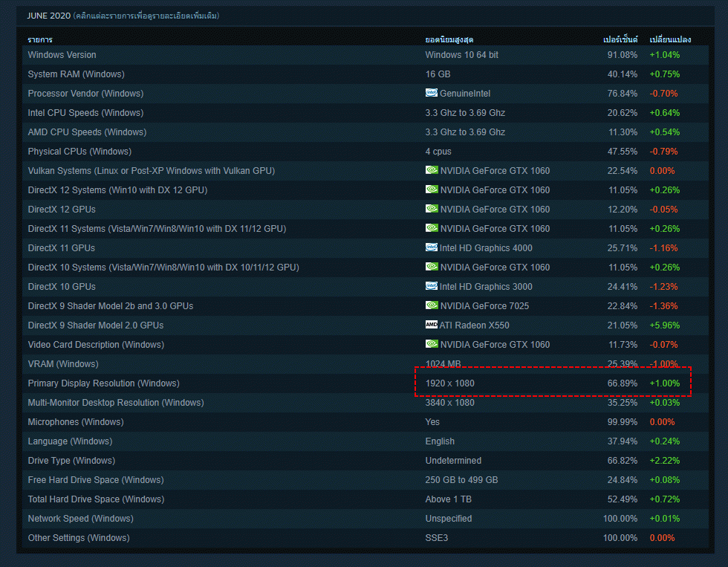
Task: Click the 'รายการ' column header
Action: pyautogui.click(x=40, y=39)
